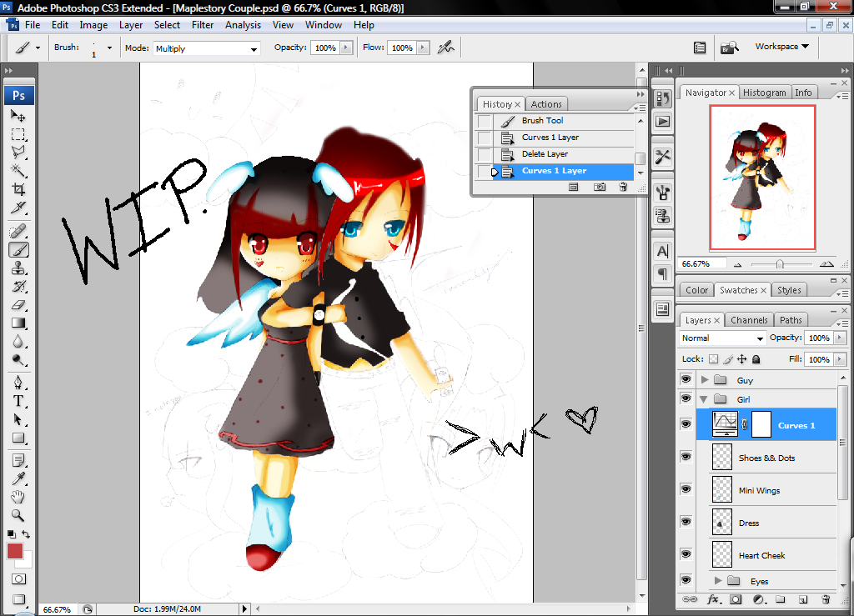Hide the Shoes && Dots layer

tap(686, 457)
